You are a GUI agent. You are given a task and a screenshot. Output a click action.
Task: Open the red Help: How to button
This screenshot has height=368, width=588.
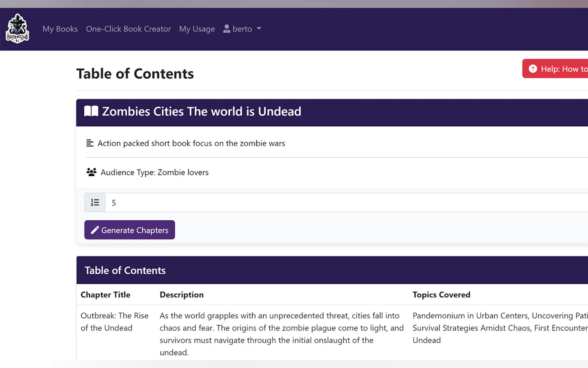tap(559, 69)
